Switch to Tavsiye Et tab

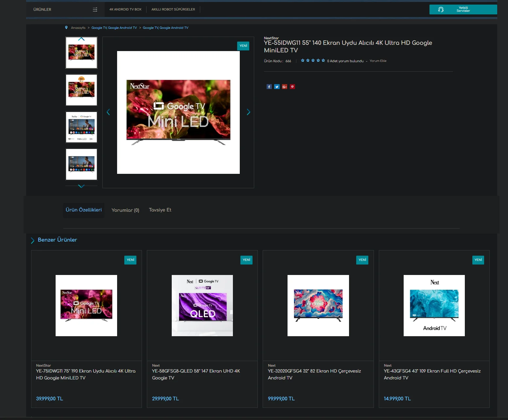click(x=160, y=210)
